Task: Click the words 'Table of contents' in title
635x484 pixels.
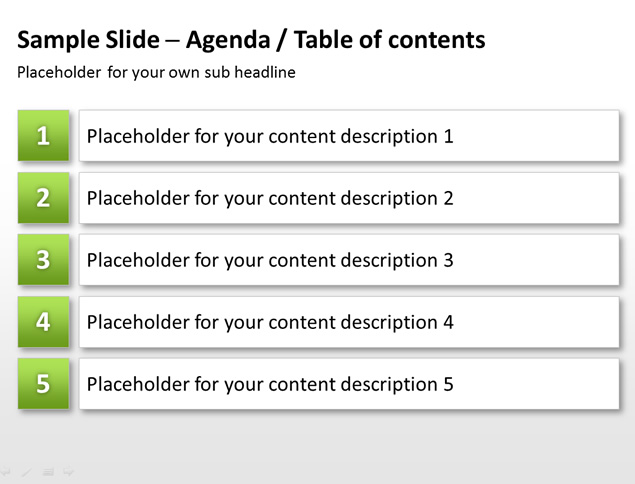Action: (390, 40)
